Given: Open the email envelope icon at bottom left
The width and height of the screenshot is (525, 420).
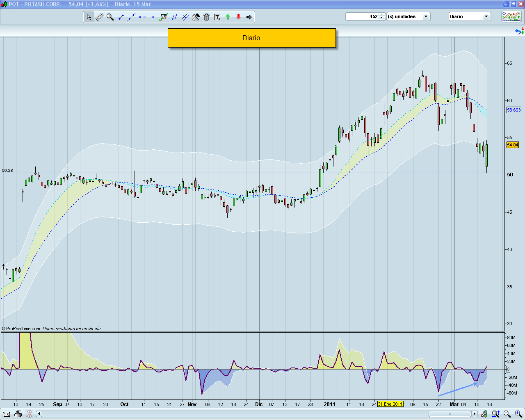Looking at the screenshot, I should pos(7,414).
